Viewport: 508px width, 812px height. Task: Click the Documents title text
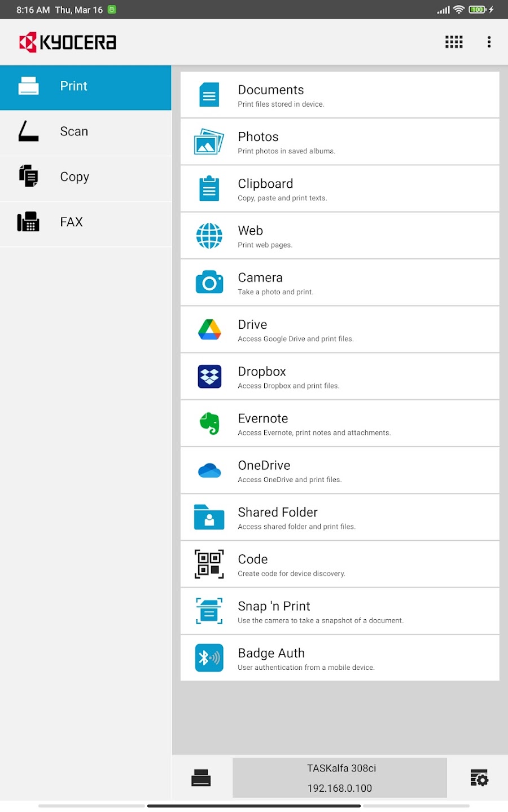tap(271, 90)
